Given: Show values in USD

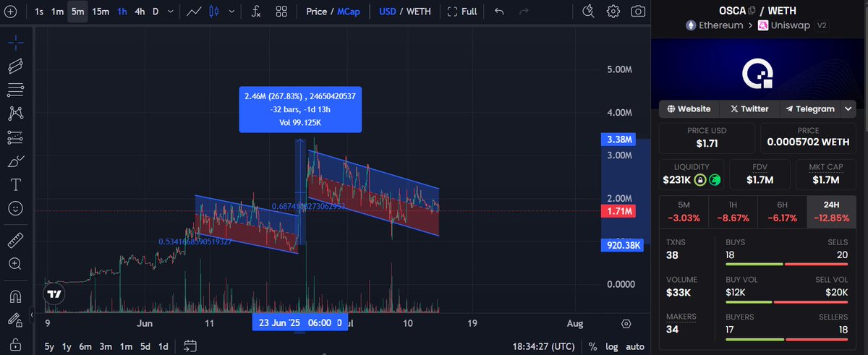Looking at the screenshot, I should click(x=389, y=12).
